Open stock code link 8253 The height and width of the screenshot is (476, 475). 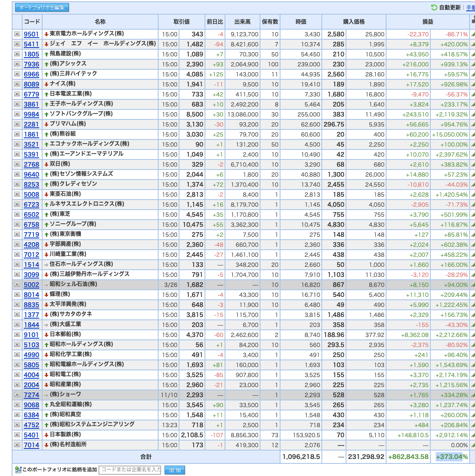click(31, 185)
